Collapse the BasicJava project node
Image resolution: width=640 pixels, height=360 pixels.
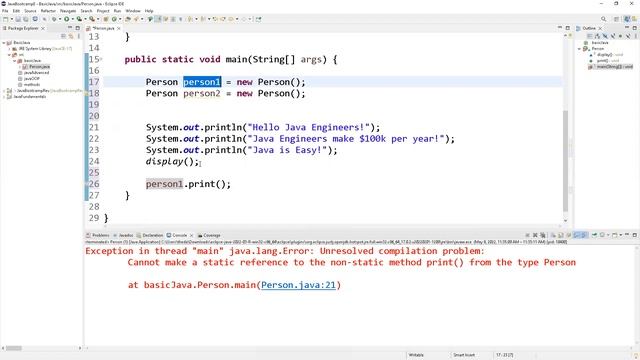pyautogui.click(x=4, y=42)
